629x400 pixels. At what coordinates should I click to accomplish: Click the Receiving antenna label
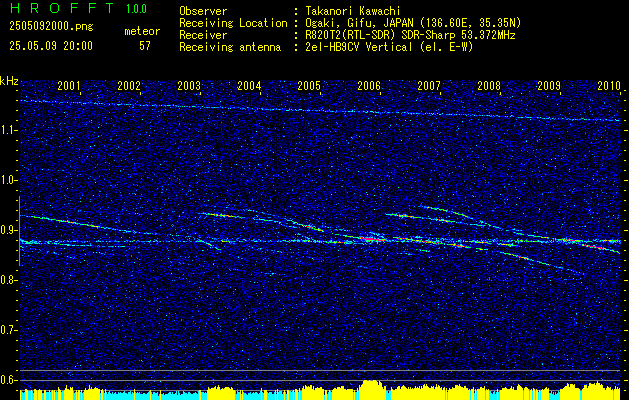(x=230, y=47)
